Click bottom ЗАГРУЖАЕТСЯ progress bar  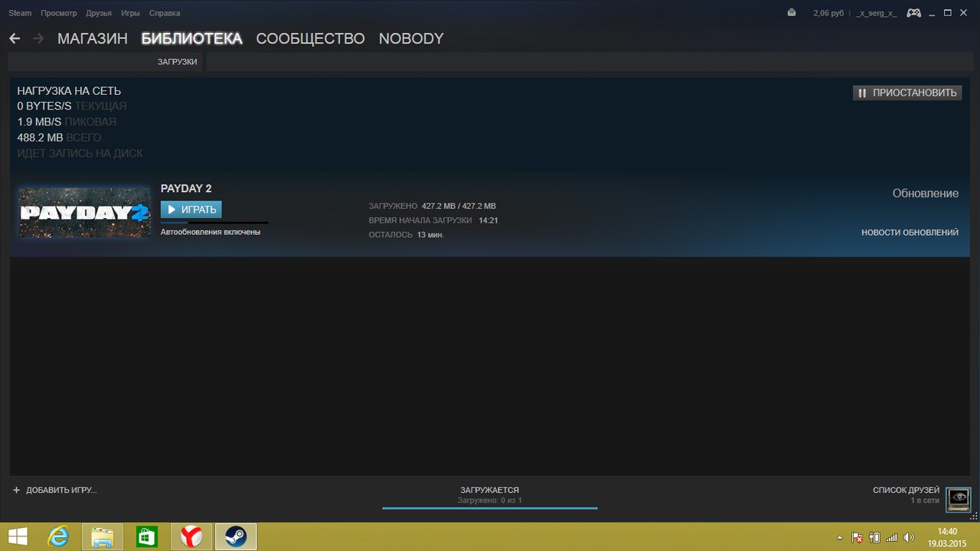[490, 508]
